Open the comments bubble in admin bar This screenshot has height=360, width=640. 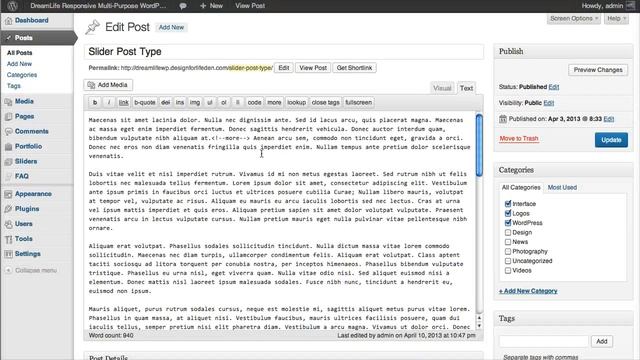[183, 6]
